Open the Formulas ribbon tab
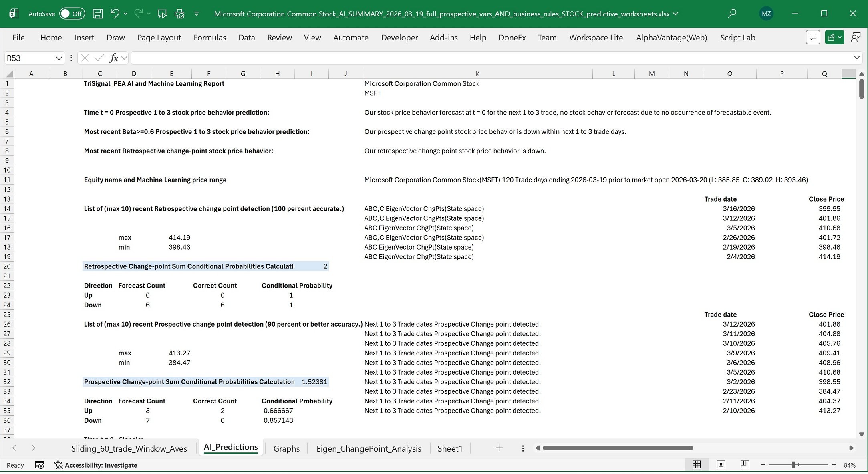The width and height of the screenshot is (868, 474). click(210, 38)
